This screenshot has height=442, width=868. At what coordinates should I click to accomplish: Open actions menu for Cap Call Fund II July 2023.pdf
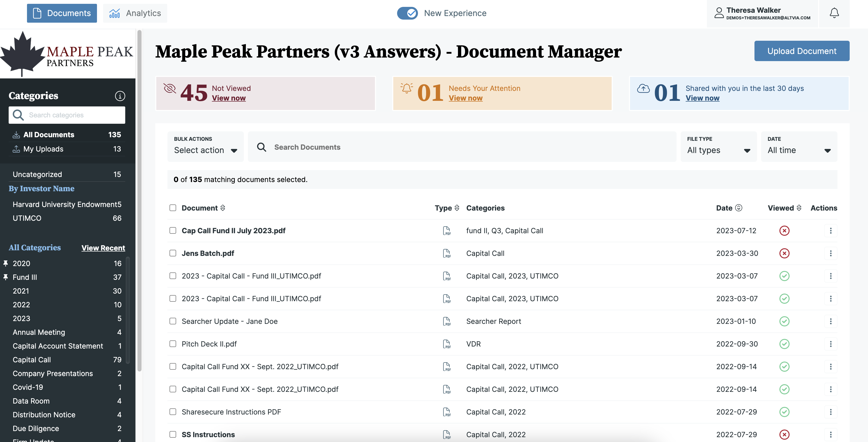coord(831,231)
